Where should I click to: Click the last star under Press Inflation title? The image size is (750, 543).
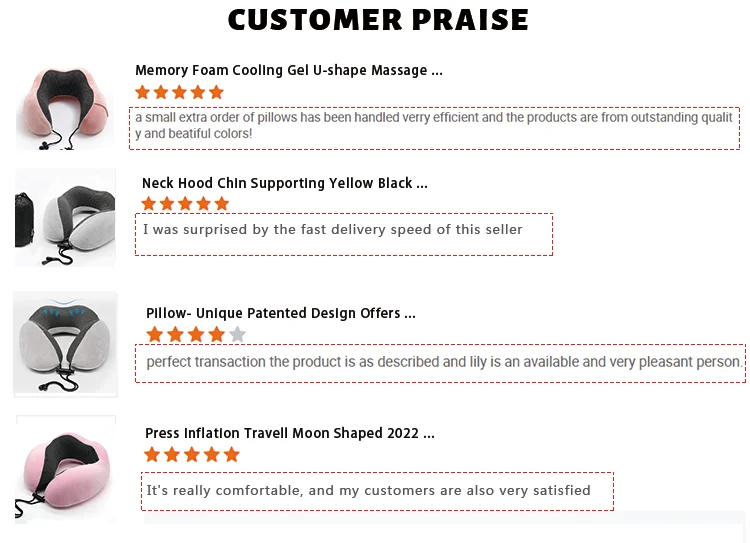coord(232,455)
